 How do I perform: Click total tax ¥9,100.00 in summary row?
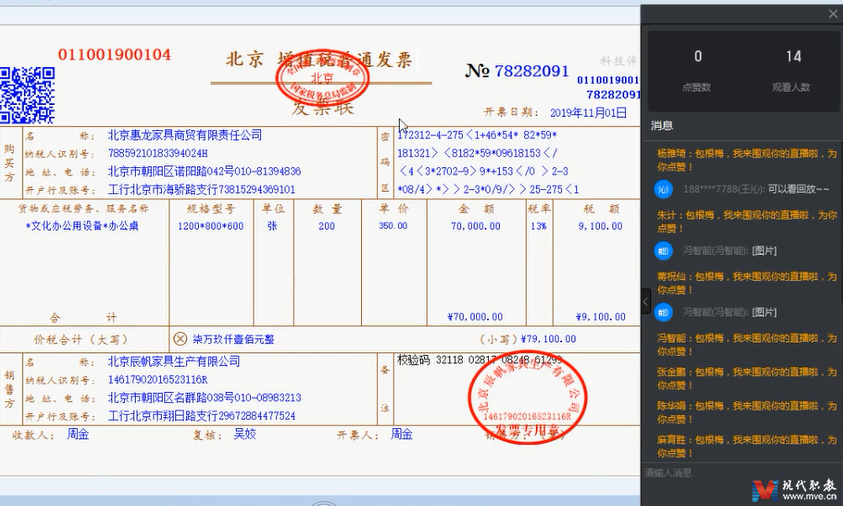pyautogui.click(x=601, y=317)
